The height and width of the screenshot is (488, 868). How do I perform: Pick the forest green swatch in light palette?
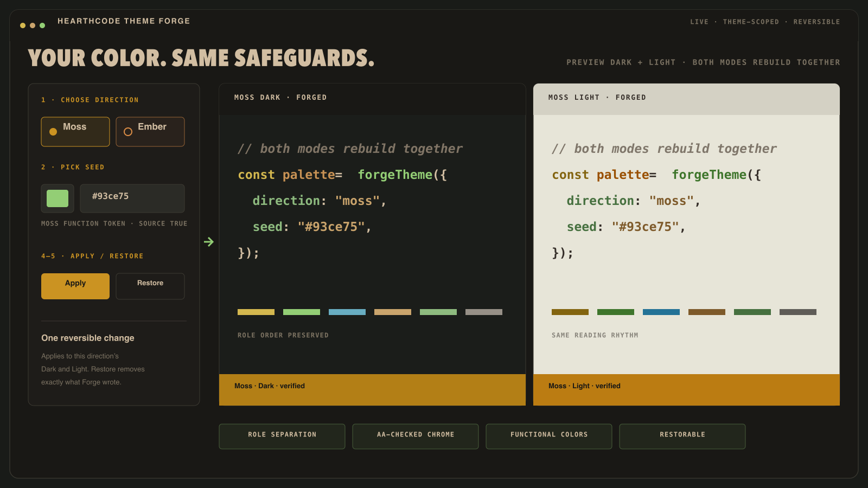[752, 312]
